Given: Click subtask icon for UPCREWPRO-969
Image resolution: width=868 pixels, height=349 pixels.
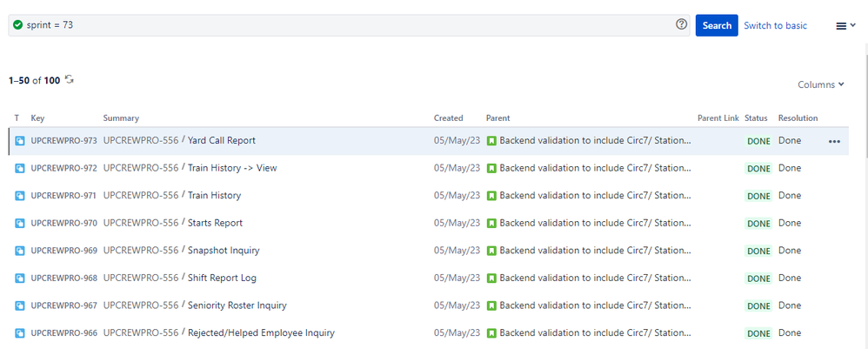Looking at the screenshot, I should click(x=20, y=251).
